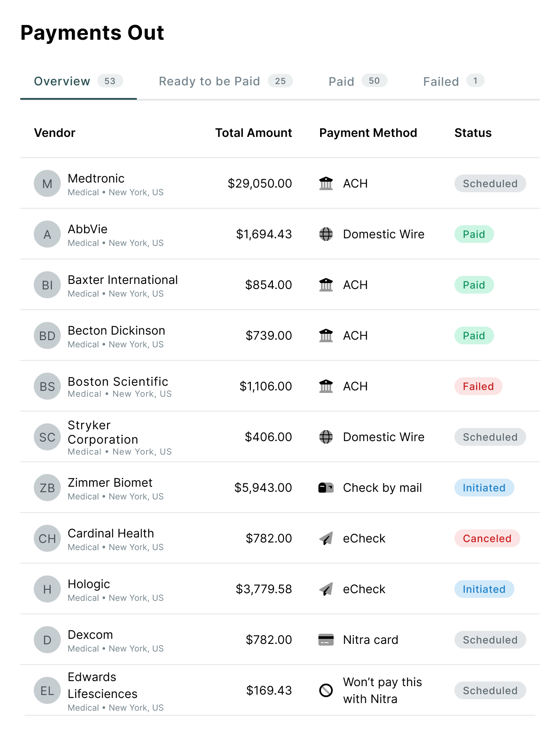Click the paper plane icon in Hologic row

(326, 589)
